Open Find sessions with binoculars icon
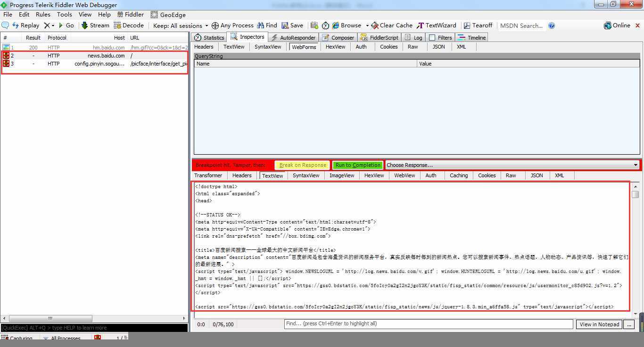The image size is (644, 347). point(267,25)
